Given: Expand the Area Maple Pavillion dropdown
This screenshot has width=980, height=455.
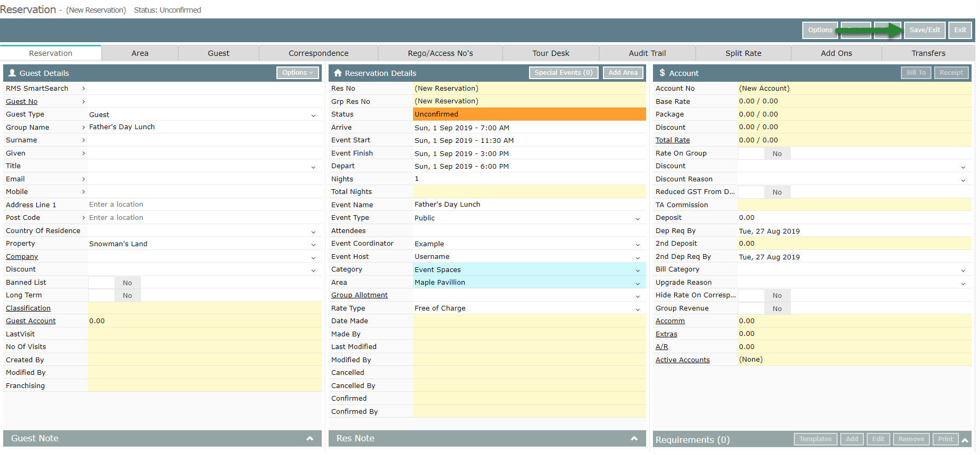Looking at the screenshot, I should 638,284.
